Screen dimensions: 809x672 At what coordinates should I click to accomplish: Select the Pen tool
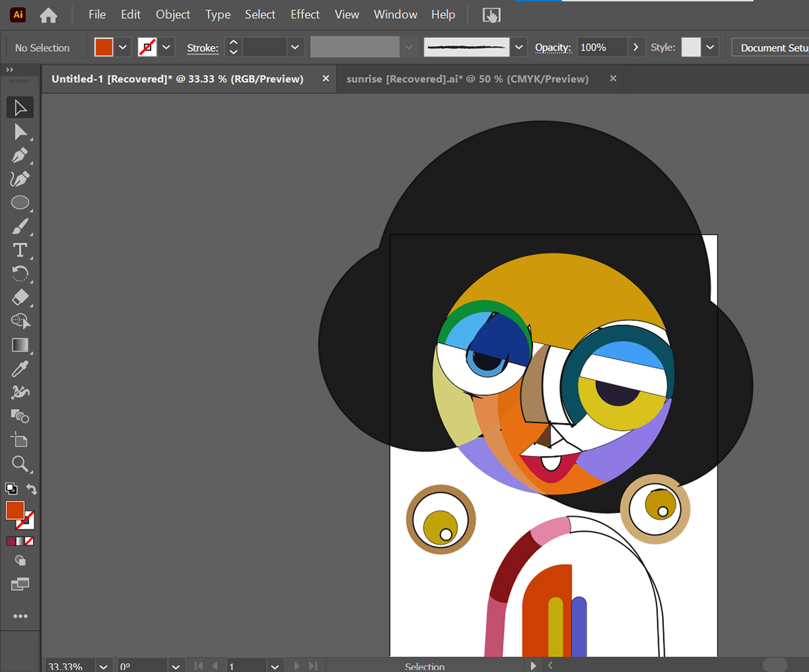coord(20,155)
